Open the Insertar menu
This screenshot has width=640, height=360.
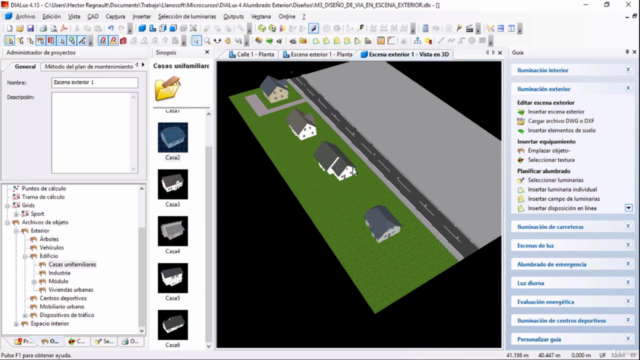pos(142,16)
